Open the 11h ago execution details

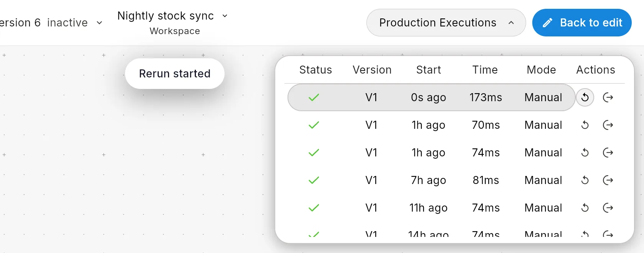[x=608, y=208]
